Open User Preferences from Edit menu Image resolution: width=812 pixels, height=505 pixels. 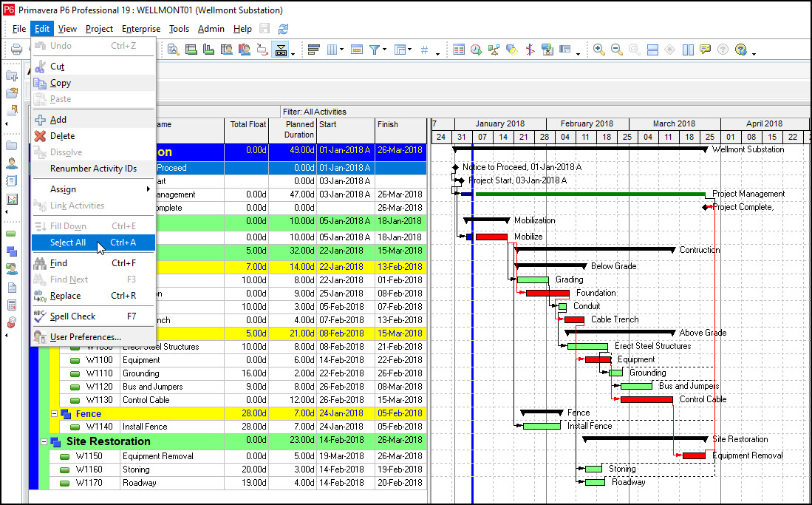pos(93,337)
